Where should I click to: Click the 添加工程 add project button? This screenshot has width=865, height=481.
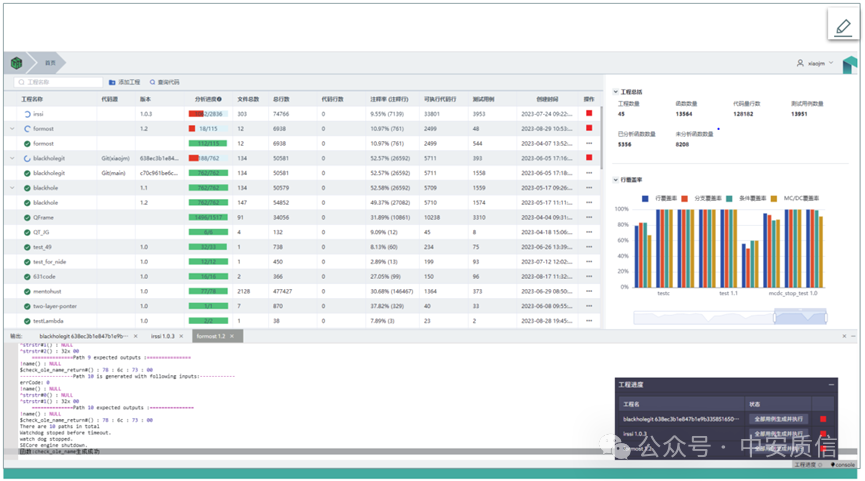point(125,82)
